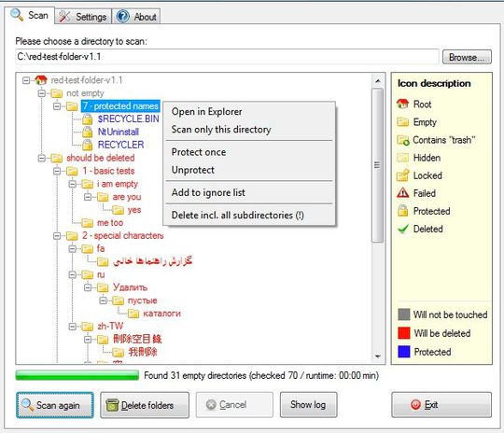Switch to the Settings tab
The height and width of the screenshot is (433, 504).
coord(83,17)
